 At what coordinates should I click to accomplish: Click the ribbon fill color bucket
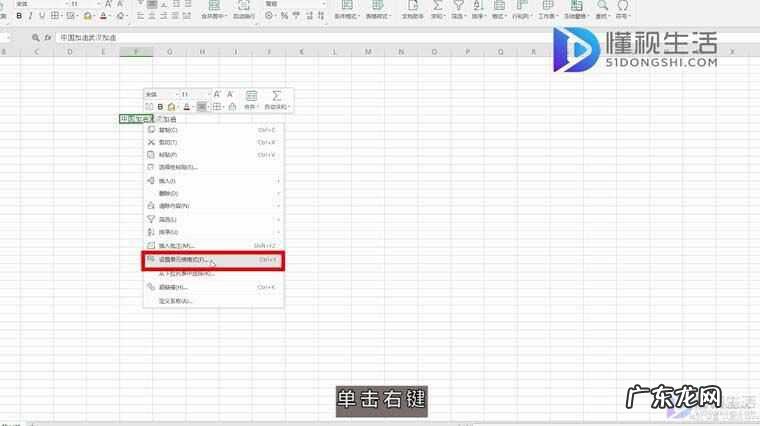(x=87, y=16)
